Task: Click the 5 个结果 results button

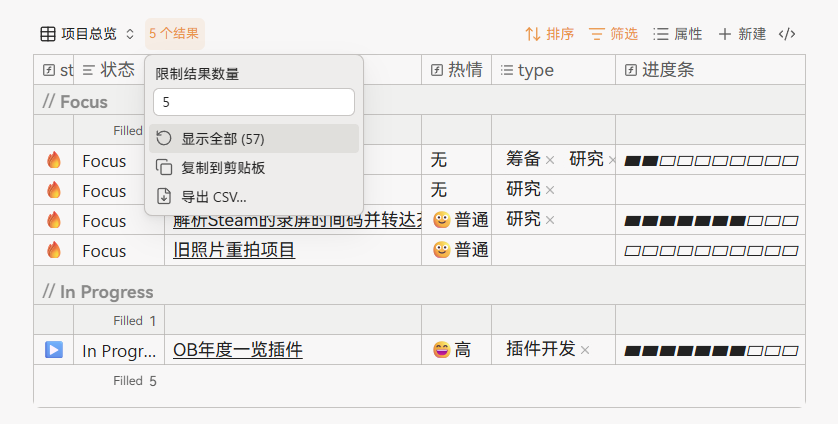Action: pos(174,34)
